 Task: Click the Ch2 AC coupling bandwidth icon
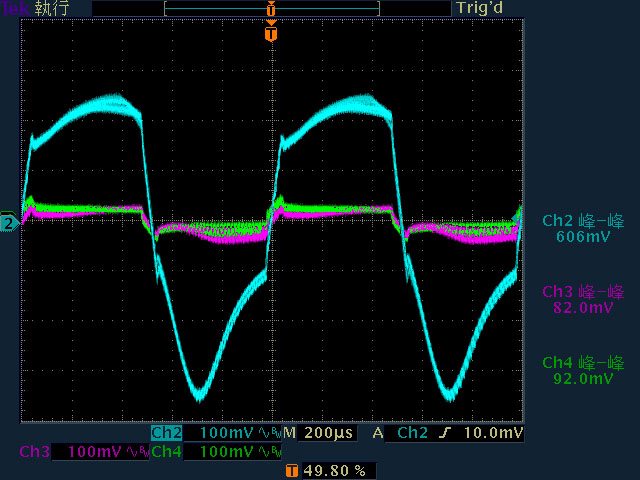[267, 433]
